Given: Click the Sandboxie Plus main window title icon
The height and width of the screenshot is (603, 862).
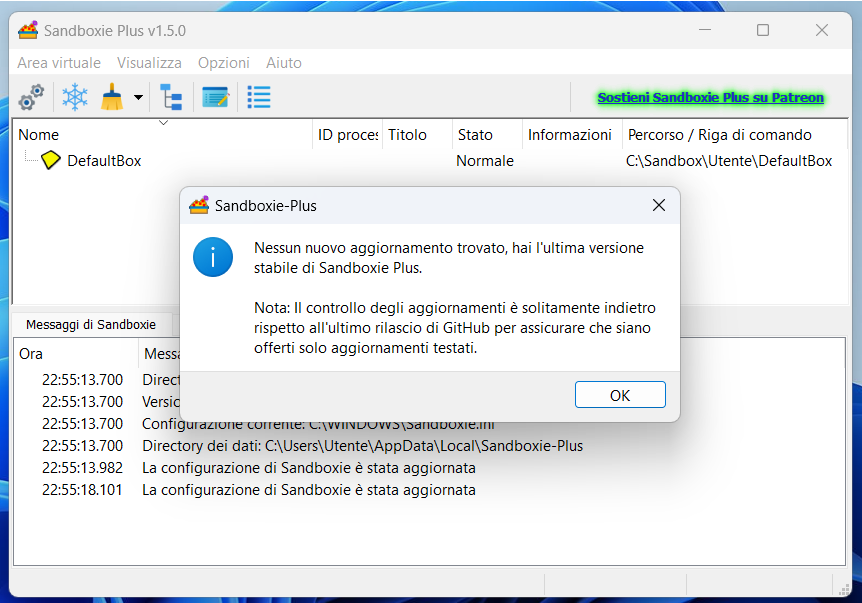Looking at the screenshot, I should [x=27, y=30].
